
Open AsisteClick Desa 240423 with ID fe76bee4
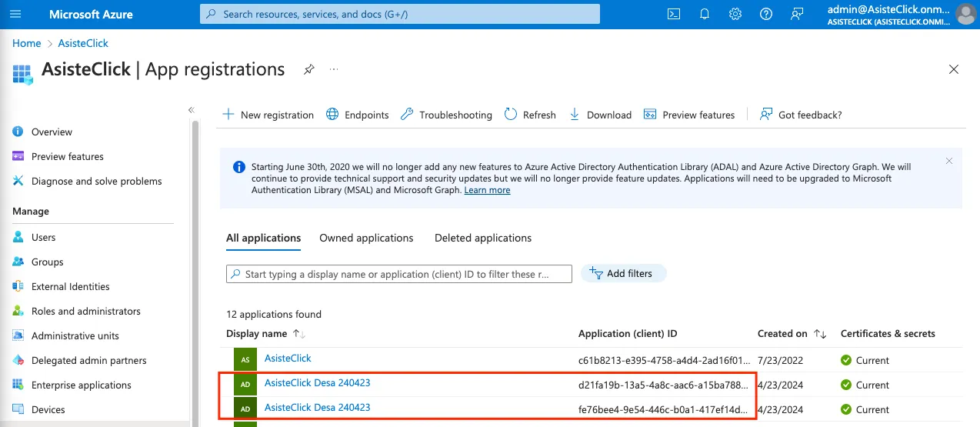(x=318, y=408)
